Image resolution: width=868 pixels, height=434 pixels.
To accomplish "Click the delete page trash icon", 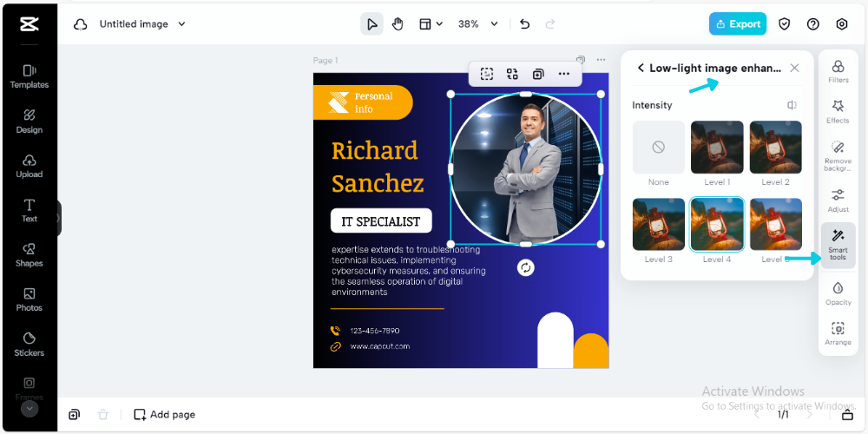I will pos(103,415).
